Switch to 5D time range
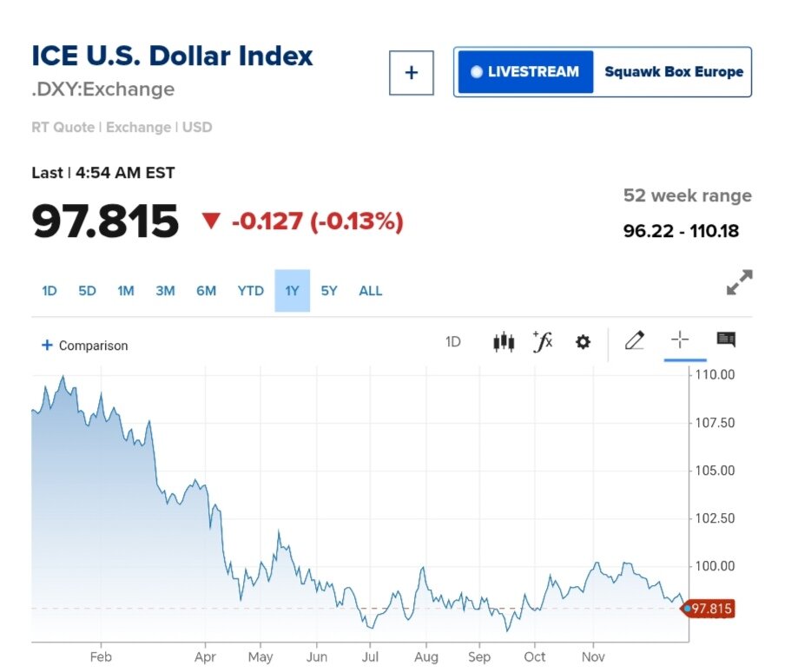The image size is (804, 672). click(x=87, y=291)
